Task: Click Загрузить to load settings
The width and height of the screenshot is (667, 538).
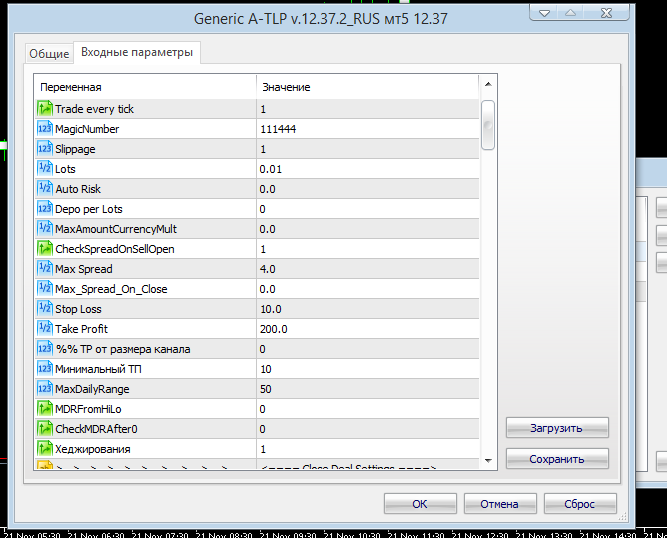Action: pos(557,428)
